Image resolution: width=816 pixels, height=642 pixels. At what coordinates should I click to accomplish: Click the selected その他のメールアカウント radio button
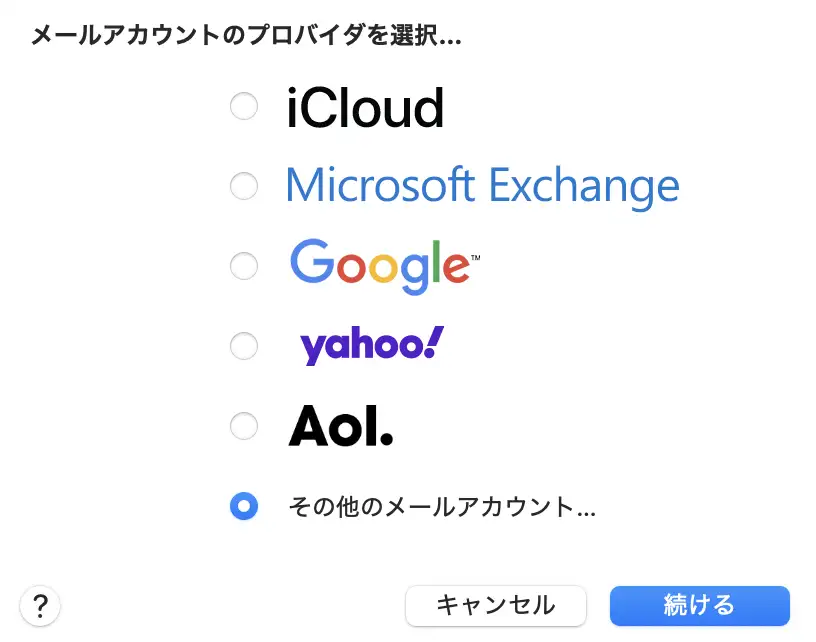click(x=244, y=506)
